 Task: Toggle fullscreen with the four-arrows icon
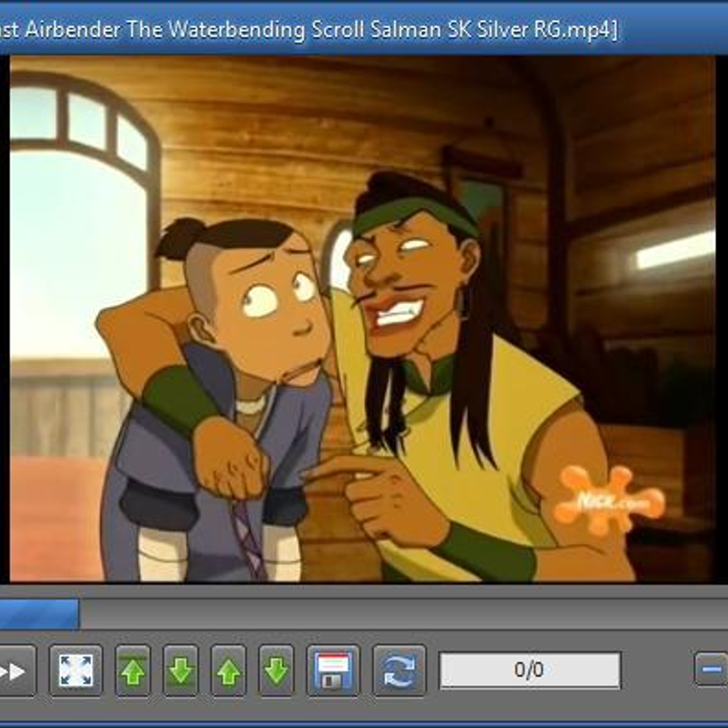tap(76, 671)
